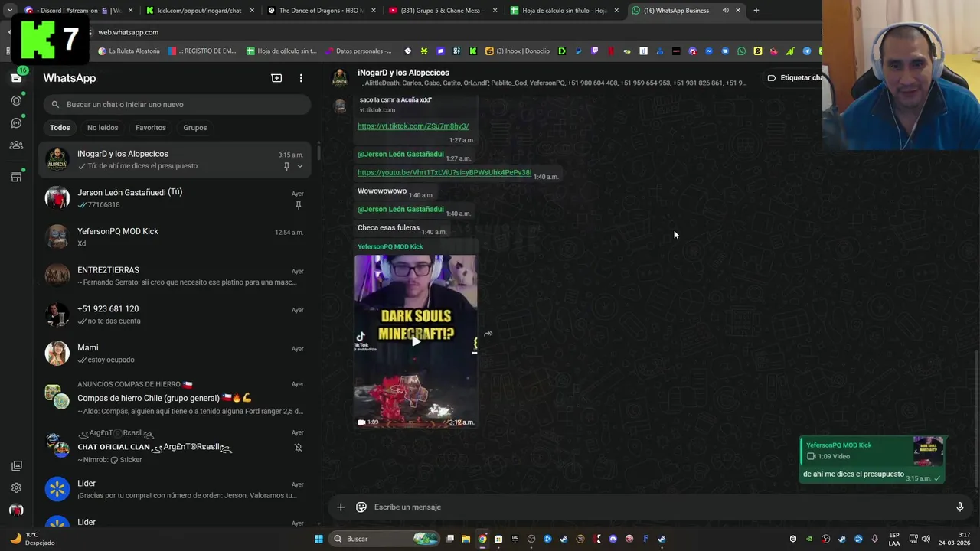Open the group avatar in chat header

(340, 77)
